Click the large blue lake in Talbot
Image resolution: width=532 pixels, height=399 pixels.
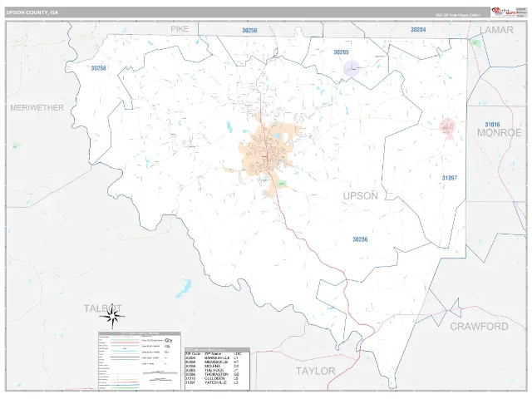click(x=184, y=288)
